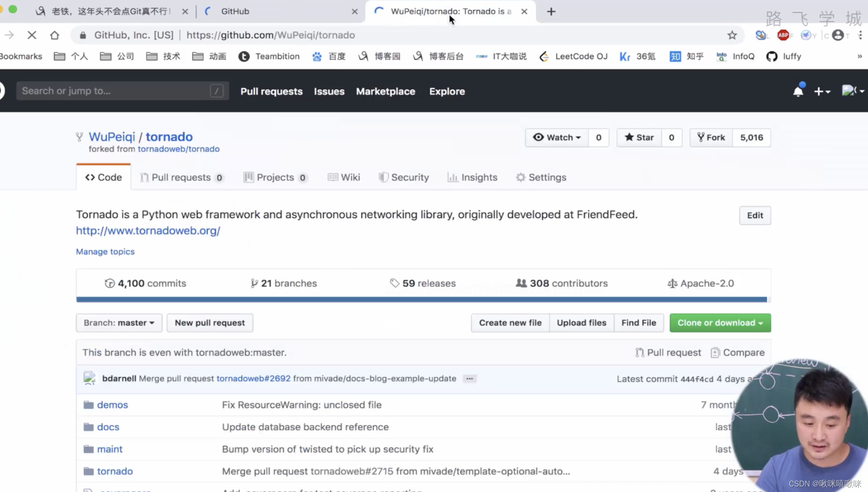This screenshot has width=868, height=492.
Task: Open the Apache-2.0 license
Action: coord(701,283)
